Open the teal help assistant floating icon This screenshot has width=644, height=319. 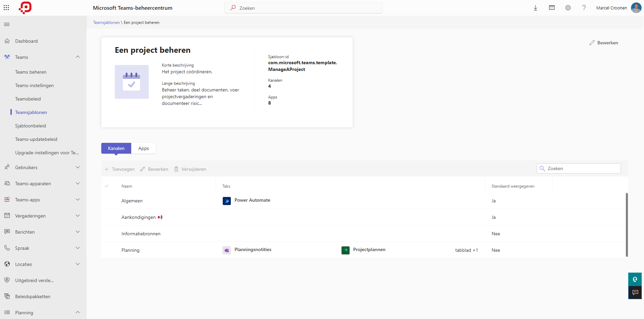click(635, 279)
